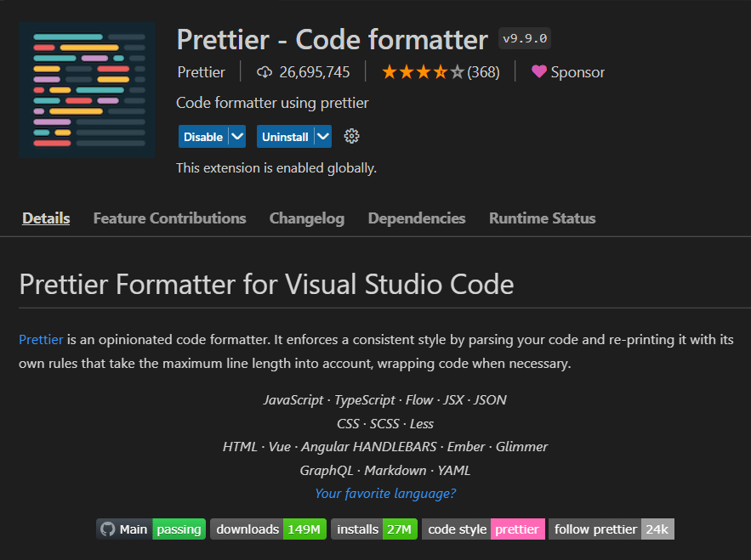Screen dimensions: 751x560
Task: Click the 368 ratings count
Action: pos(482,72)
